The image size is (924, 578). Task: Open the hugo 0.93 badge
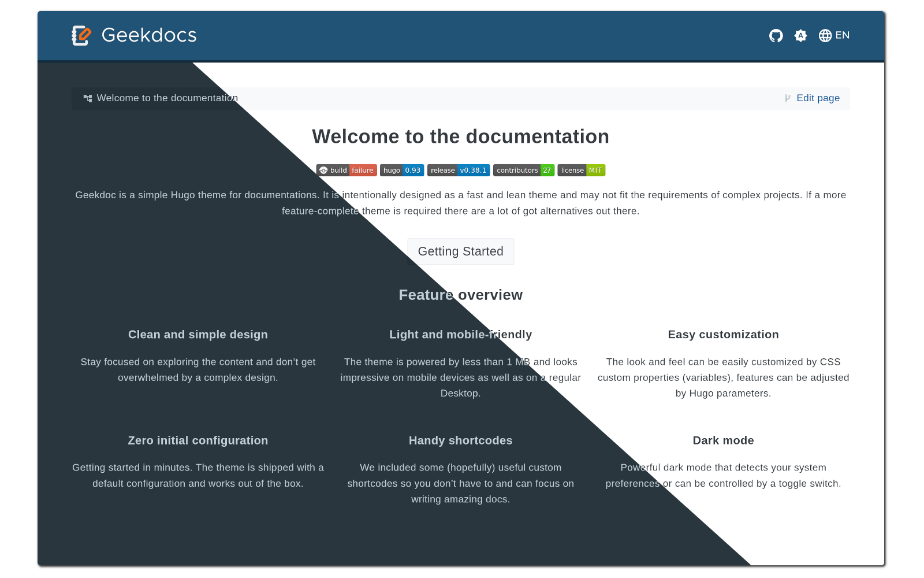coord(402,171)
